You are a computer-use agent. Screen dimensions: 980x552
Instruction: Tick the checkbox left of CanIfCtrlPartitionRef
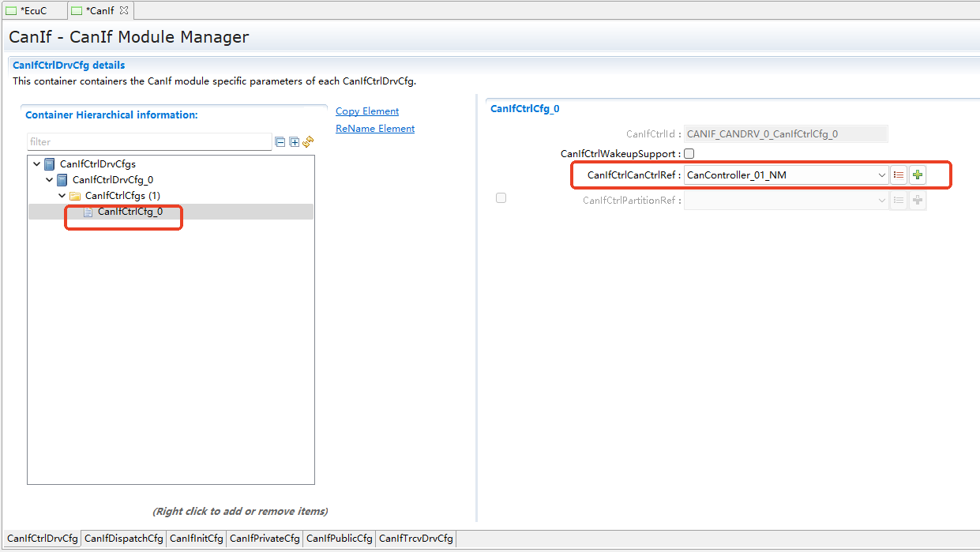(501, 198)
